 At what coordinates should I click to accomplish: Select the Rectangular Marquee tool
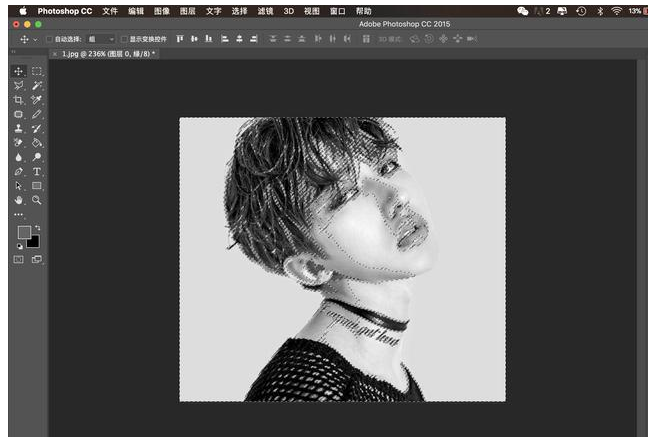coord(37,72)
